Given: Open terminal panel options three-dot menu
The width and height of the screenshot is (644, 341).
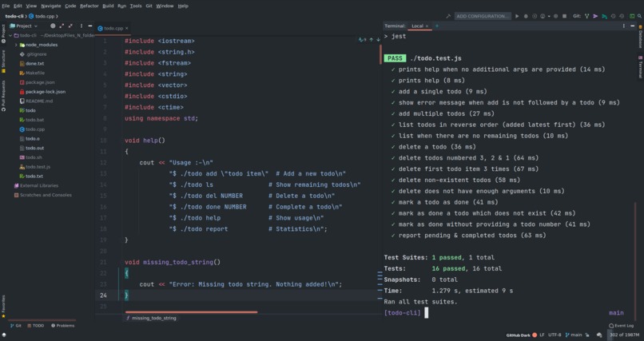Looking at the screenshot, I should pos(624,26).
